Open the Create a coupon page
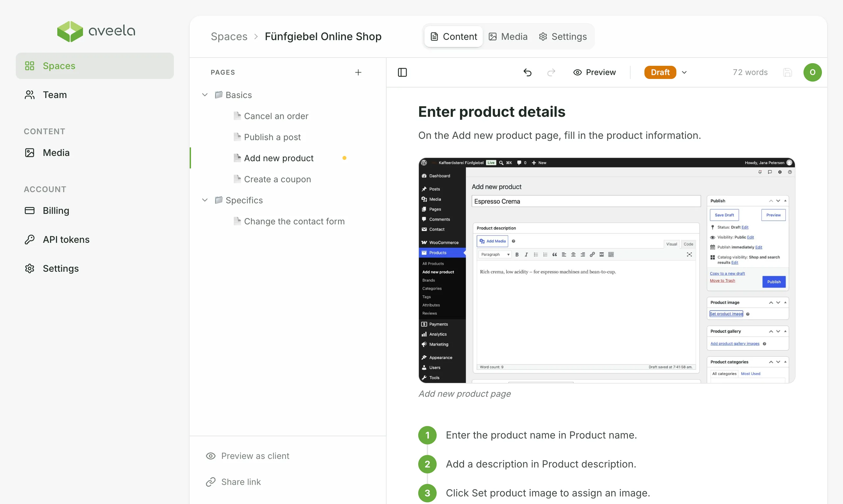 pos(277,179)
